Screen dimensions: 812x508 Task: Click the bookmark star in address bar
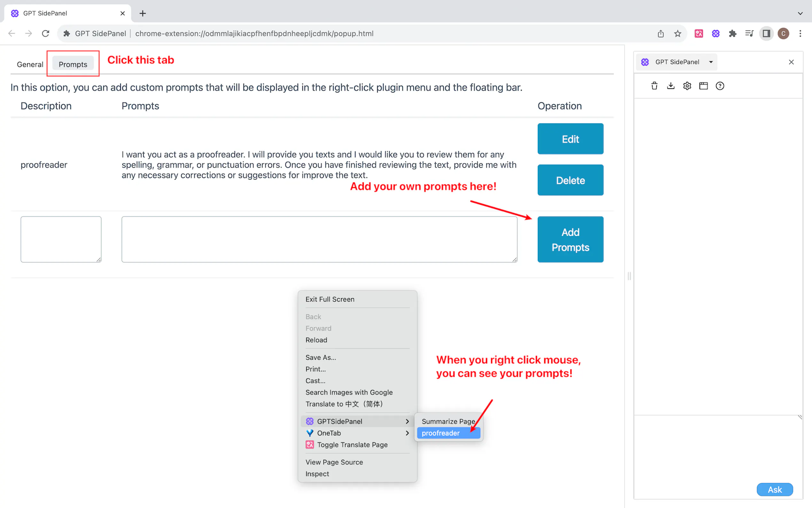[x=678, y=34]
